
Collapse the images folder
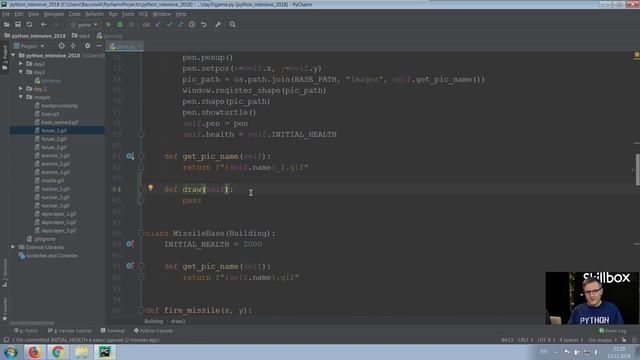point(21,97)
